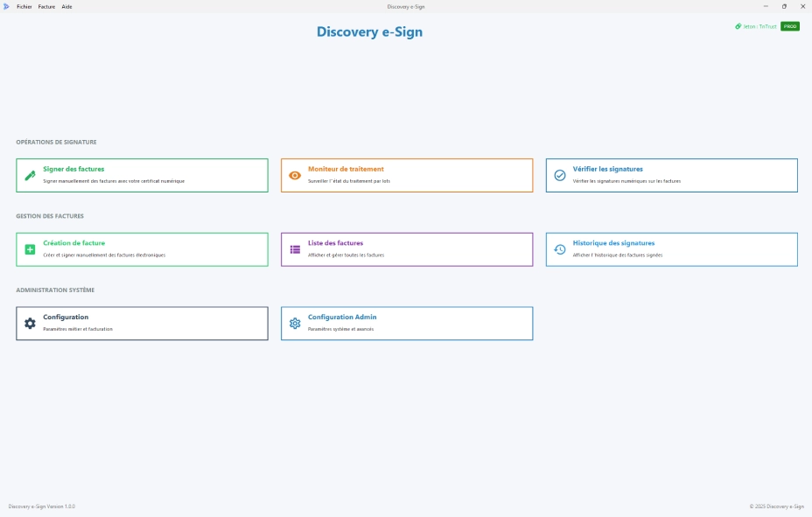Select the list icon on Liste des factures
Screen dimensions: 812x517
point(295,248)
